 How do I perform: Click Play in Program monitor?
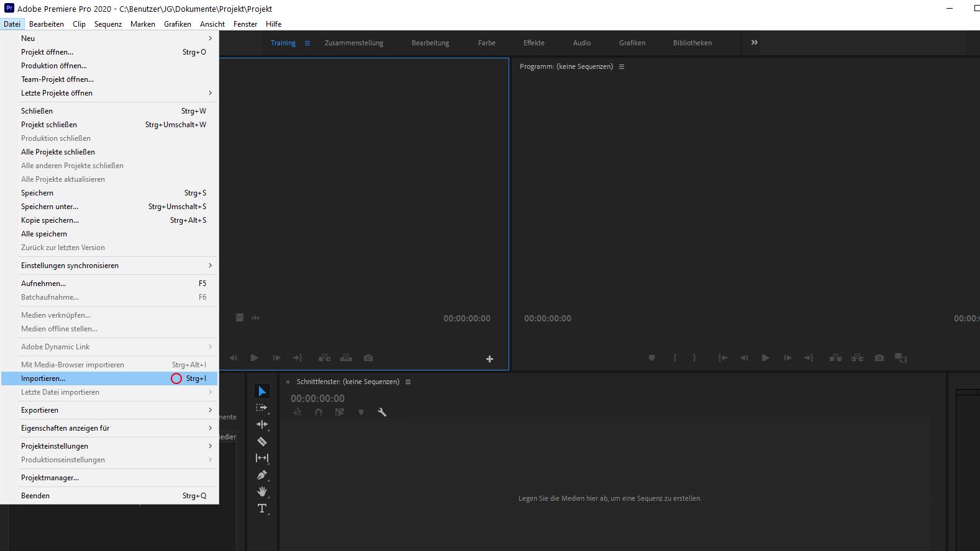(x=765, y=358)
